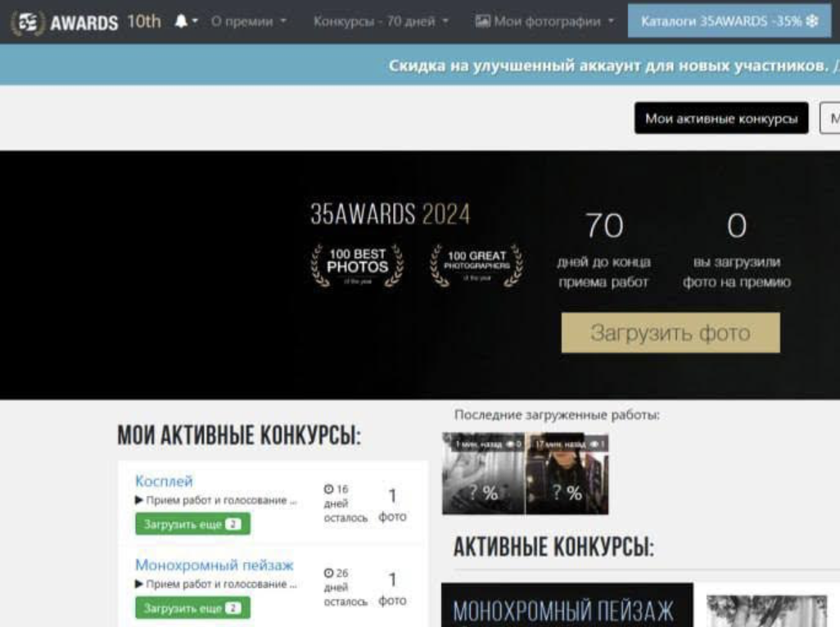Open the first recently uploaded photo thumbnail
The width and height of the screenshot is (840, 627).
483,474
